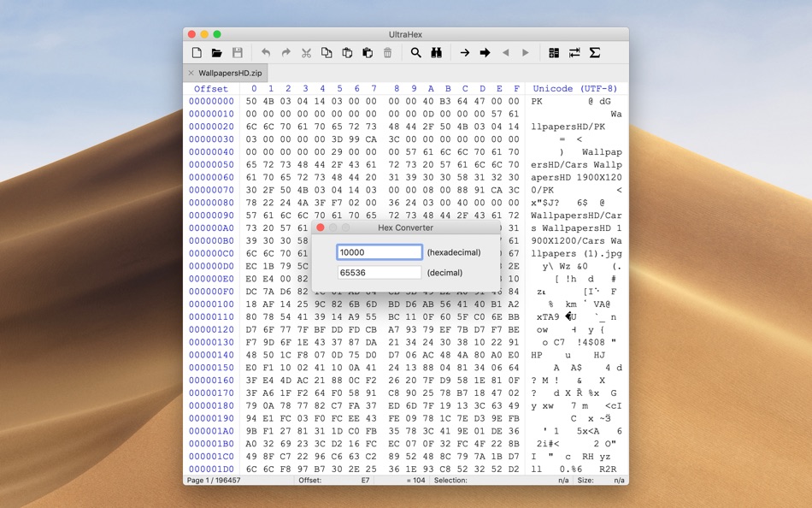
Task: Click byte 4B in row 00000000
Action: pyautogui.click(x=268, y=102)
